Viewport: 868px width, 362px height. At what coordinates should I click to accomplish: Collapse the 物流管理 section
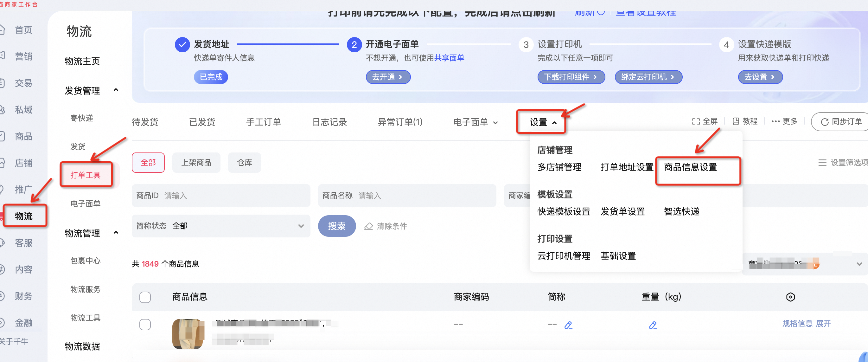(116, 233)
